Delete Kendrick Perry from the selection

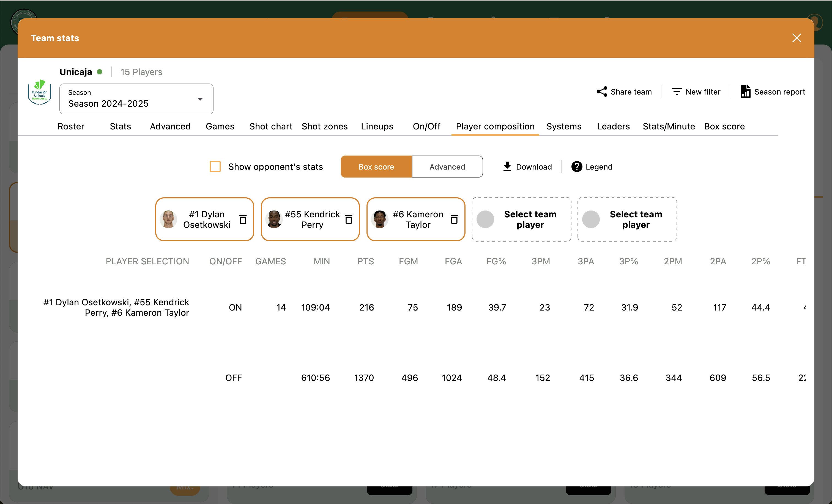pyautogui.click(x=349, y=219)
